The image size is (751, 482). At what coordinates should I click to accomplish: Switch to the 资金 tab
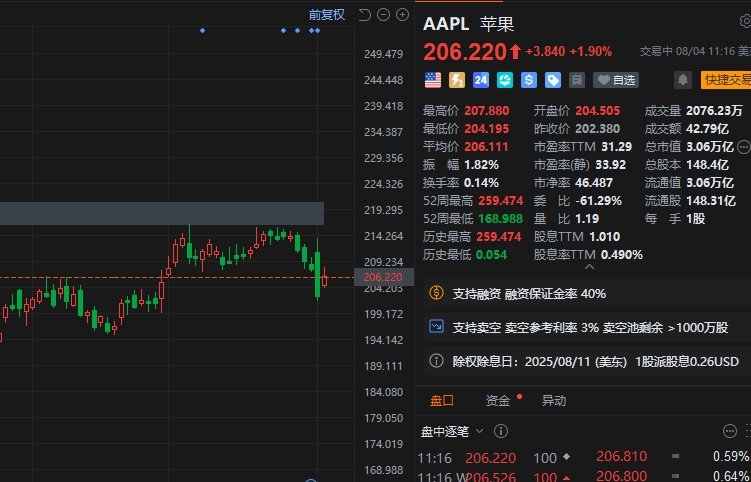(x=498, y=401)
